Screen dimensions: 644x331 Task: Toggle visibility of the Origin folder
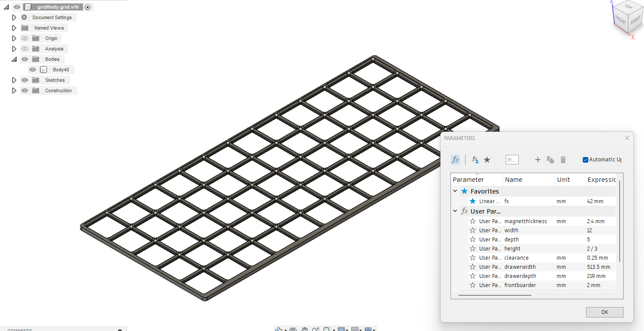coord(25,38)
